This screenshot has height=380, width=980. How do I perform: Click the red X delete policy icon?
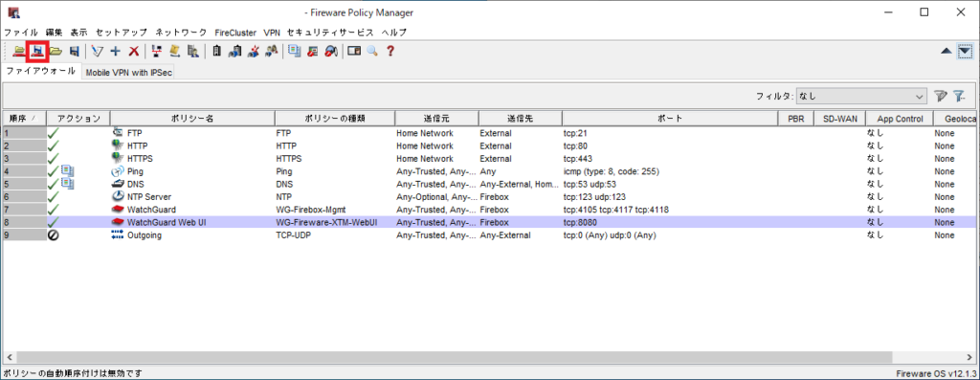(x=133, y=52)
